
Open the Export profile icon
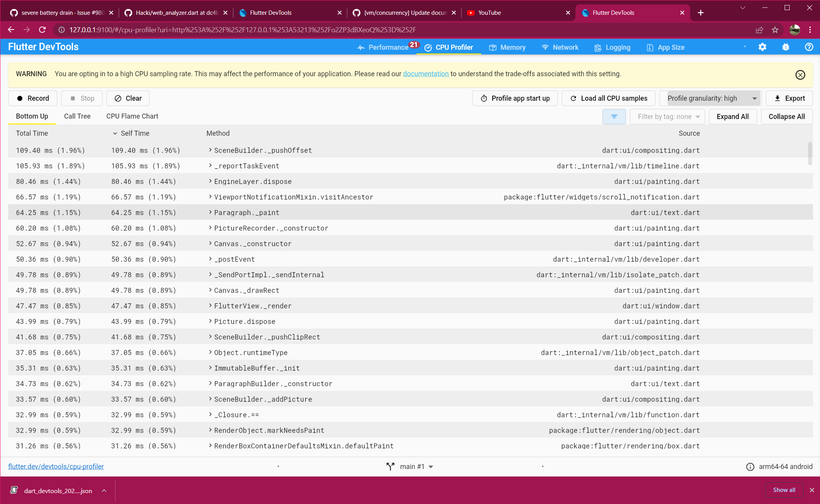click(778, 98)
